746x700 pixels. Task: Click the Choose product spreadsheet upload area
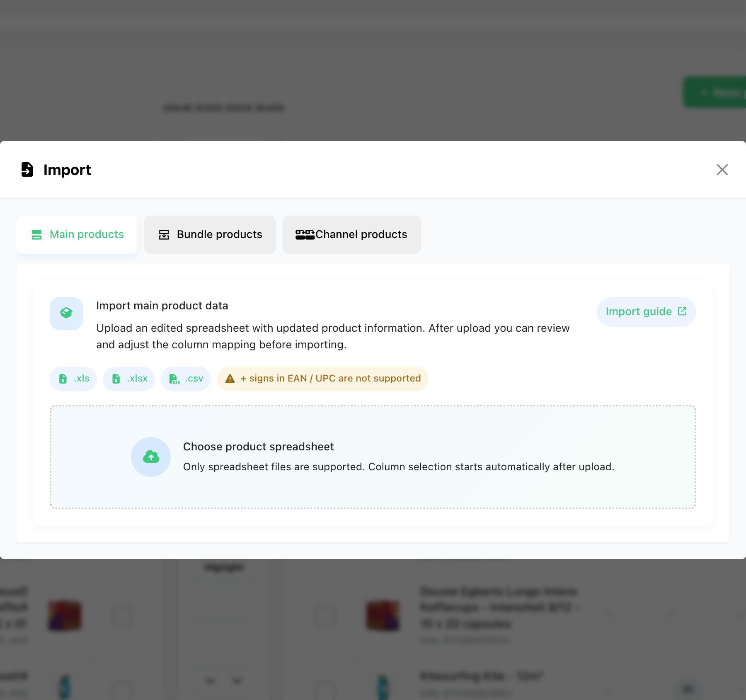point(373,457)
